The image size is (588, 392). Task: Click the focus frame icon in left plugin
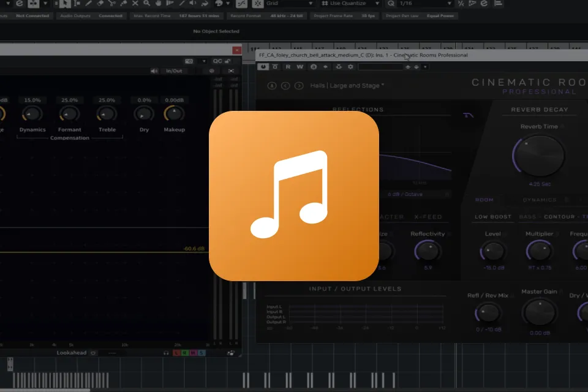(231, 71)
